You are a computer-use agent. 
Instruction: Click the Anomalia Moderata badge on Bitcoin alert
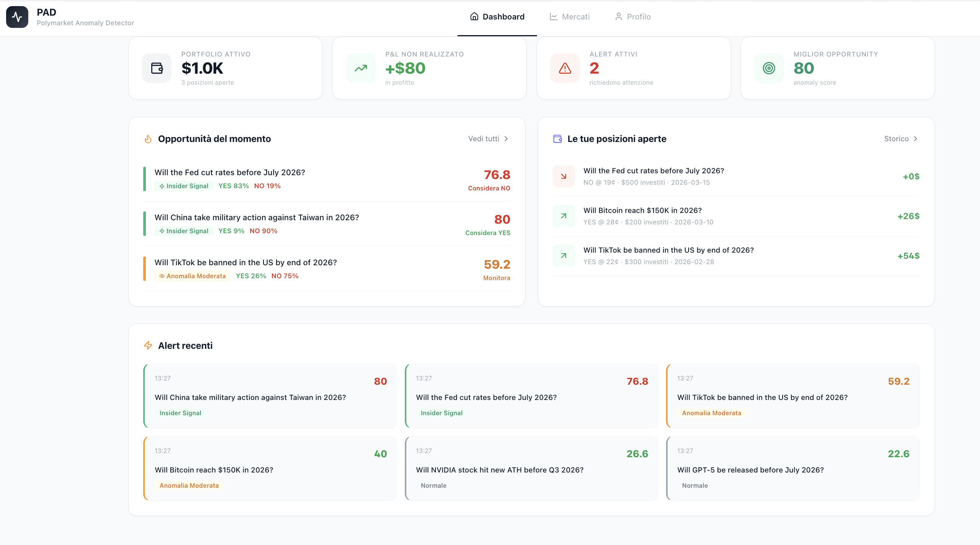pyautogui.click(x=189, y=485)
